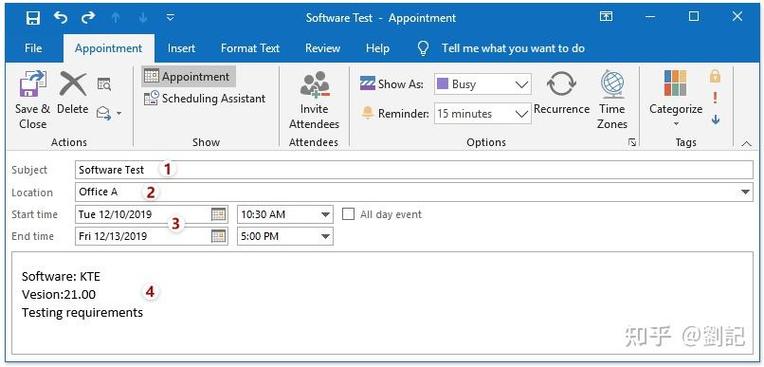This screenshot has height=367, width=764.
Task: Enable the All day event checkbox
Action: click(x=348, y=214)
